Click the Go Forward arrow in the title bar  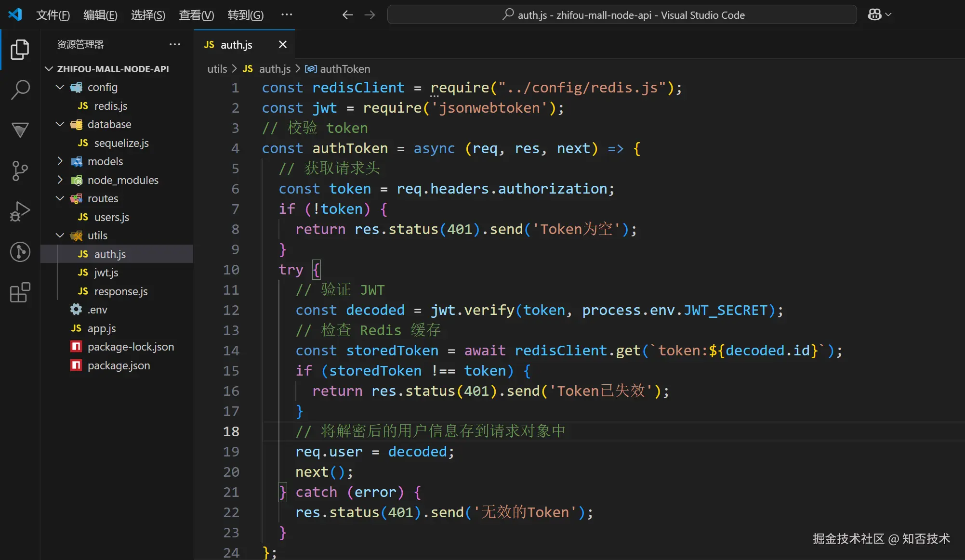[370, 15]
